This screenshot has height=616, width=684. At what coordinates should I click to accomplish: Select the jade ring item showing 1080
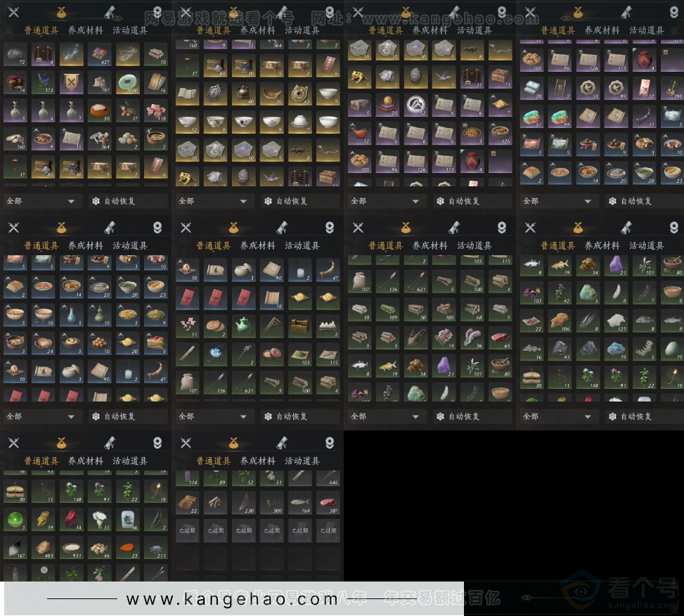127,83
